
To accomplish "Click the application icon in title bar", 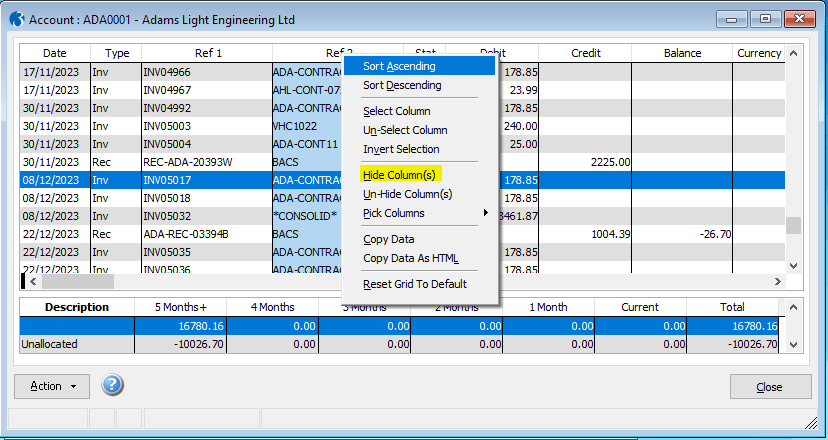I will tap(17, 19).
